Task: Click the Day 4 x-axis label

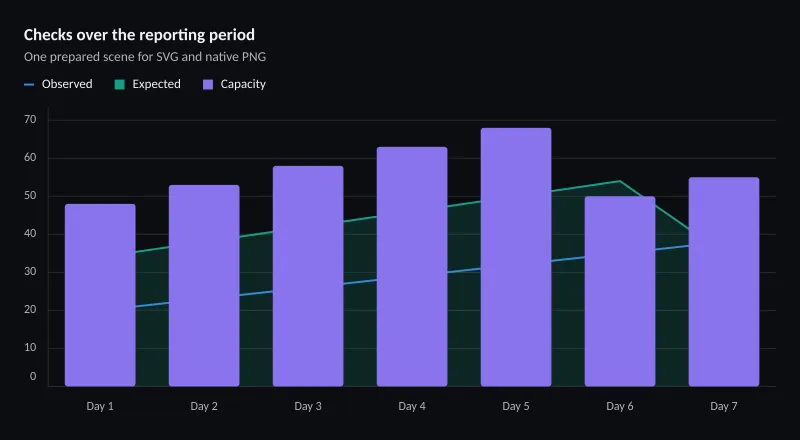Action: tap(412, 406)
